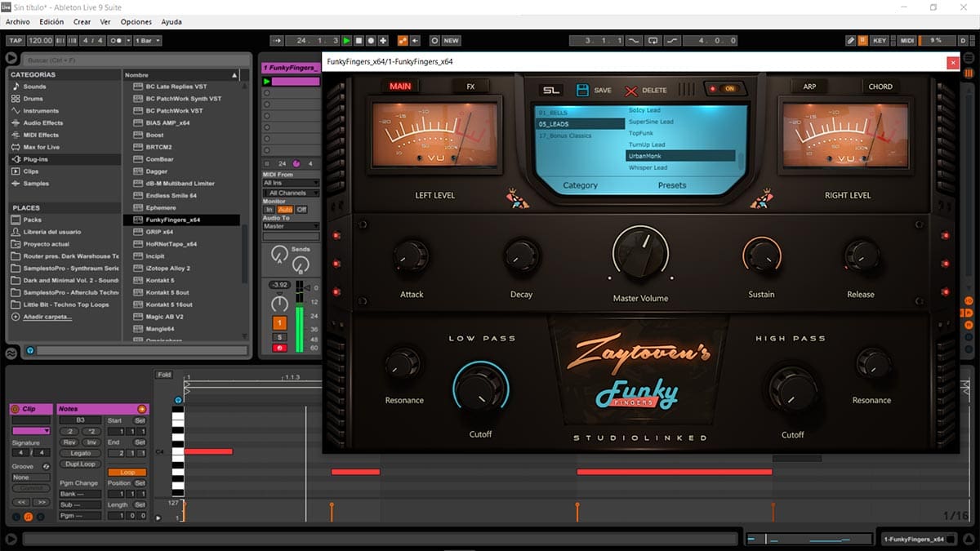980x551 pixels.
Task: Set Monitor to In
Action: pyautogui.click(x=269, y=210)
